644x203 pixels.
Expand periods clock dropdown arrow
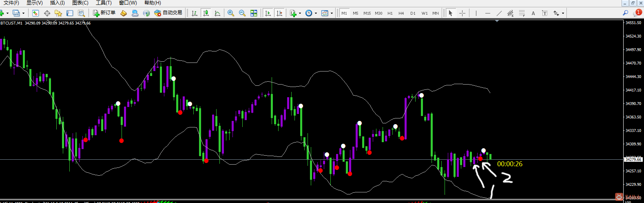coord(316,13)
